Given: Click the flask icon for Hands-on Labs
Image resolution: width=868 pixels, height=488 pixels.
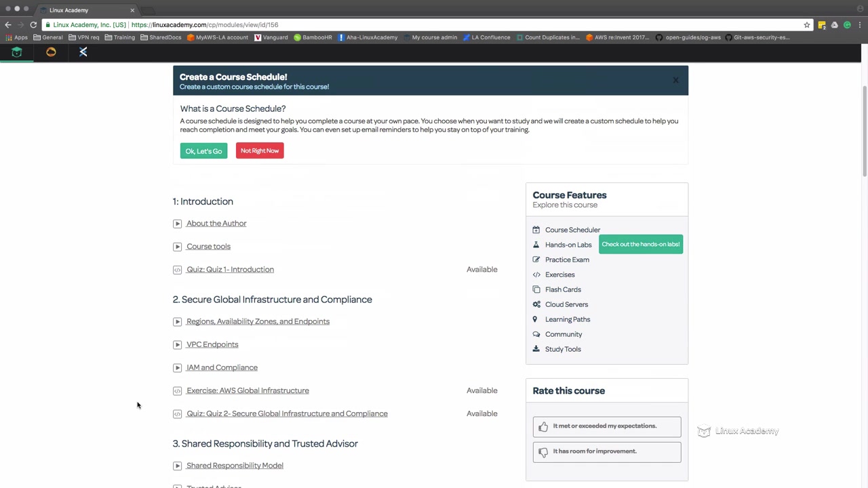Looking at the screenshot, I should pos(536,245).
